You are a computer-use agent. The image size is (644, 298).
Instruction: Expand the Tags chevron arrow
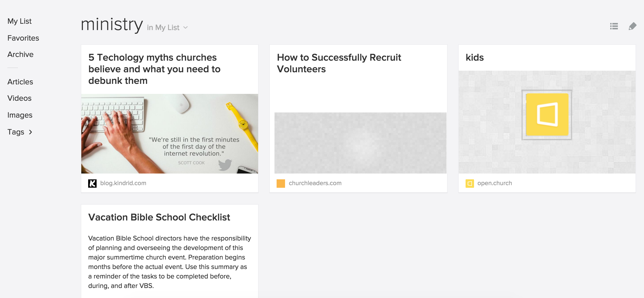30,132
